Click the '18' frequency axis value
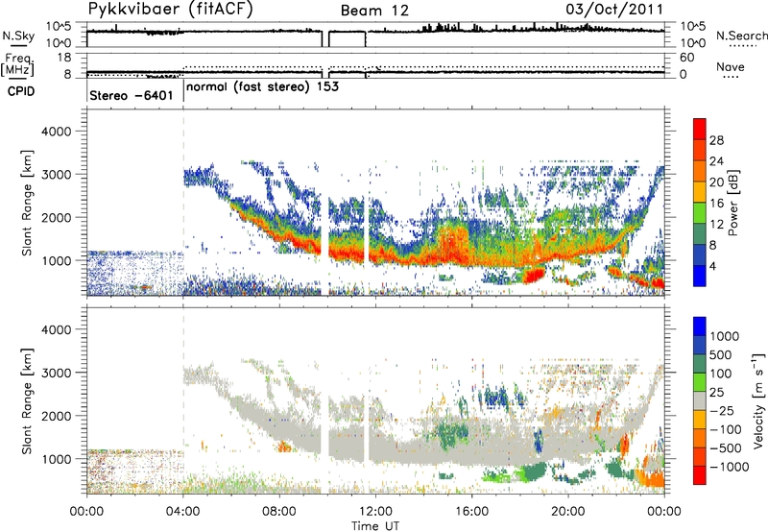Viewport: 768px width, 532px height. [64, 58]
